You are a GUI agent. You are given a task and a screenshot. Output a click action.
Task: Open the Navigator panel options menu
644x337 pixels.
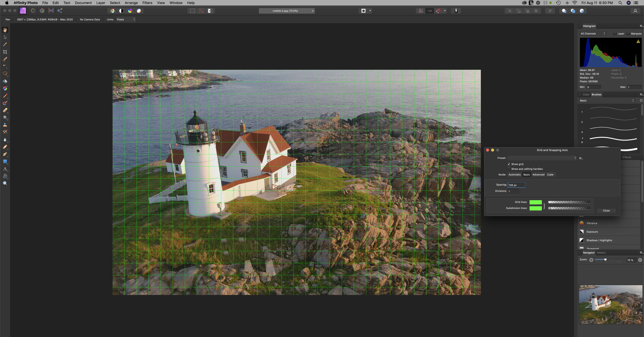click(x=641, y=253)
